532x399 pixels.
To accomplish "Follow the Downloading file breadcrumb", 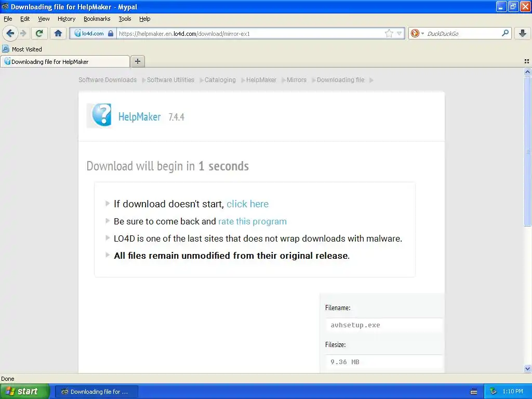I will [x=340, y=79].
